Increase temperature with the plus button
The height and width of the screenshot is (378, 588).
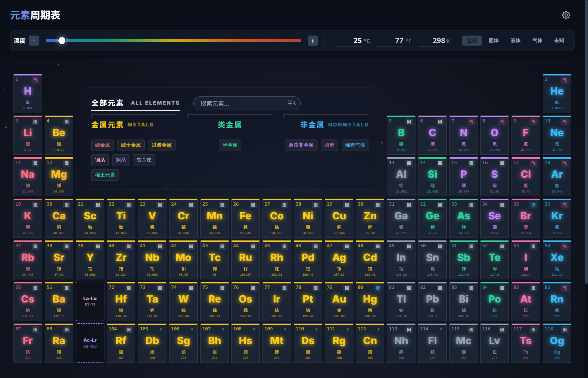(x=312, y=41)
